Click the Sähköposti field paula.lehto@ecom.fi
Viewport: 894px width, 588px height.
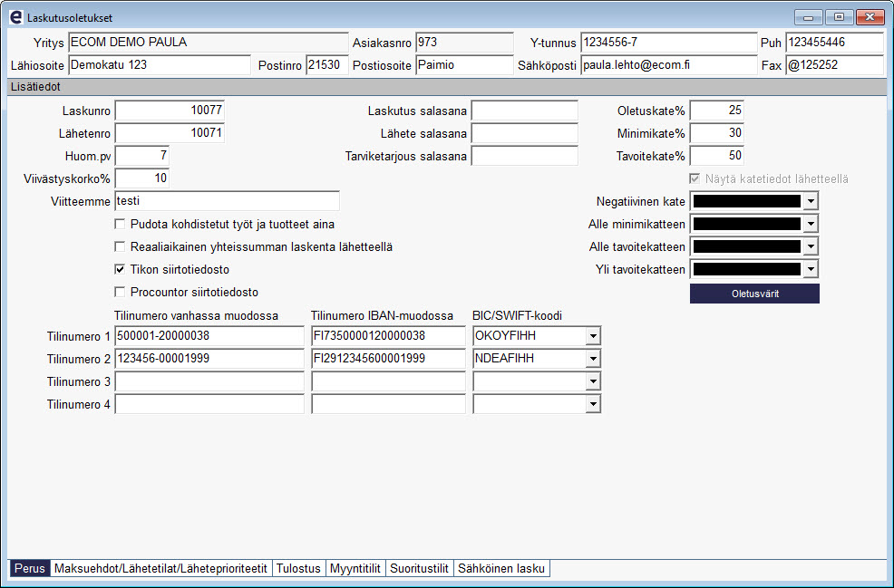[669, 65]
